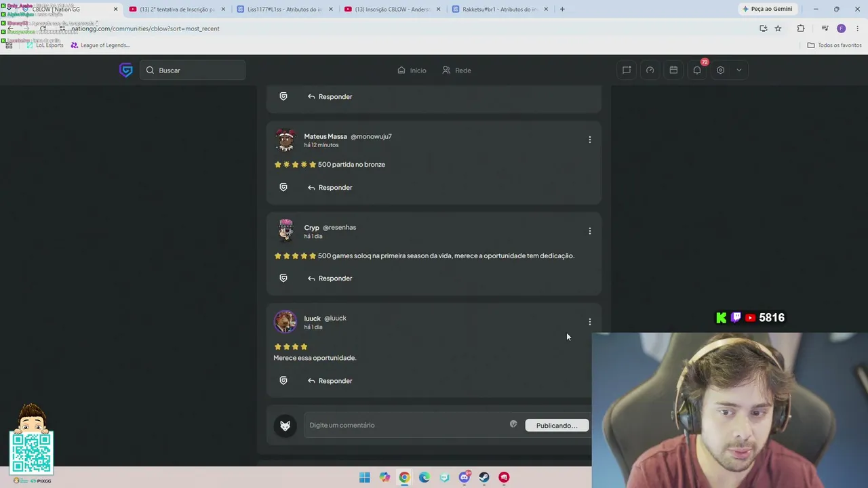The height and width of the screenshot is (488, 868).
Task: Click the Publicando... button
Action: pyautogui.click(x=557, y=426)
